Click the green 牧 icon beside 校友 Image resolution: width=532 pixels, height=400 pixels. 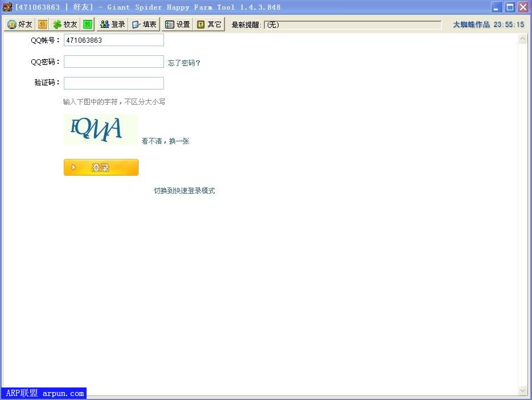coord(88,25)
